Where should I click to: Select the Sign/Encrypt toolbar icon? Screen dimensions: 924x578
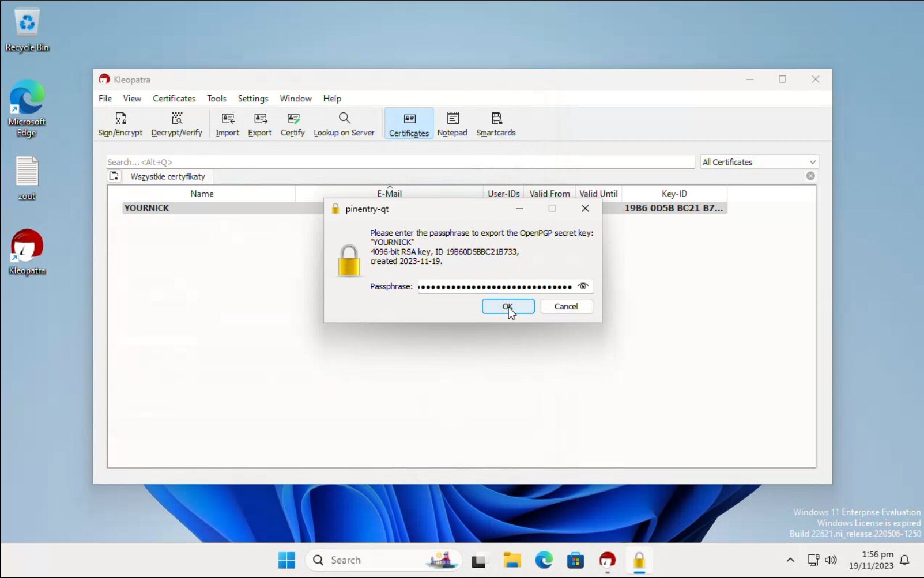[x=120, y=123]
